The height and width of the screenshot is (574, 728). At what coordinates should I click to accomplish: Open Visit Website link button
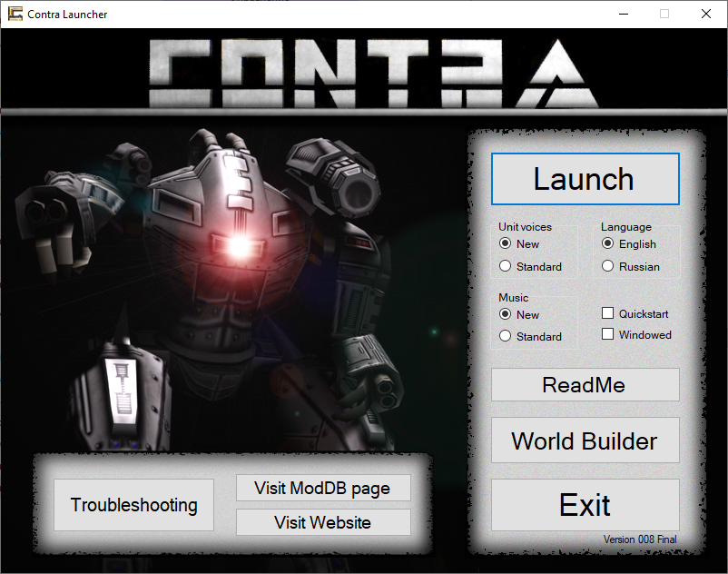323,522
